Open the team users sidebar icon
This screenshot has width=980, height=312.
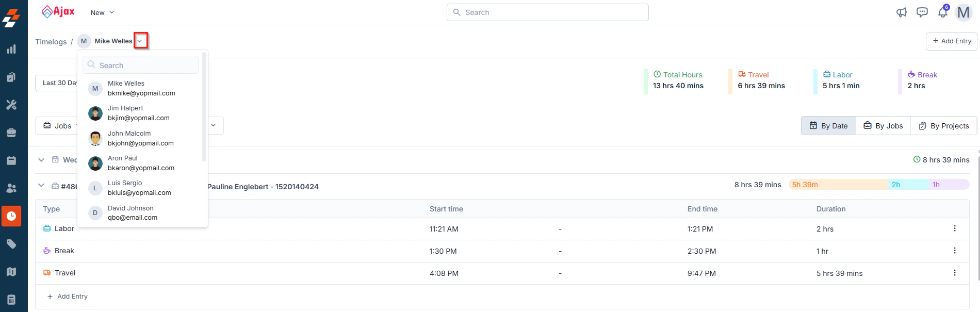[x=11, y=188]
